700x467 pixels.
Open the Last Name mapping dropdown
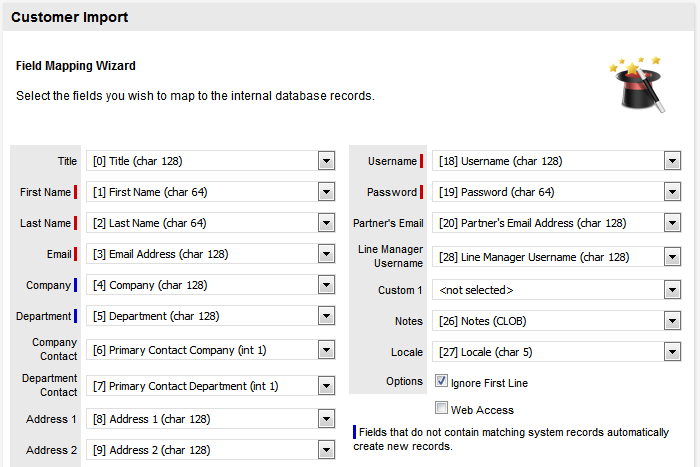pos(326,223)
